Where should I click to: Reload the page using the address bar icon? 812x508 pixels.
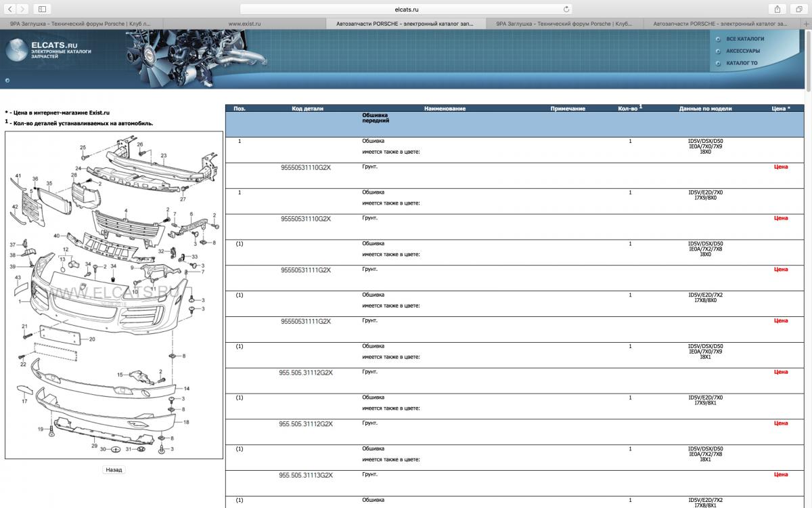point(566,9)
